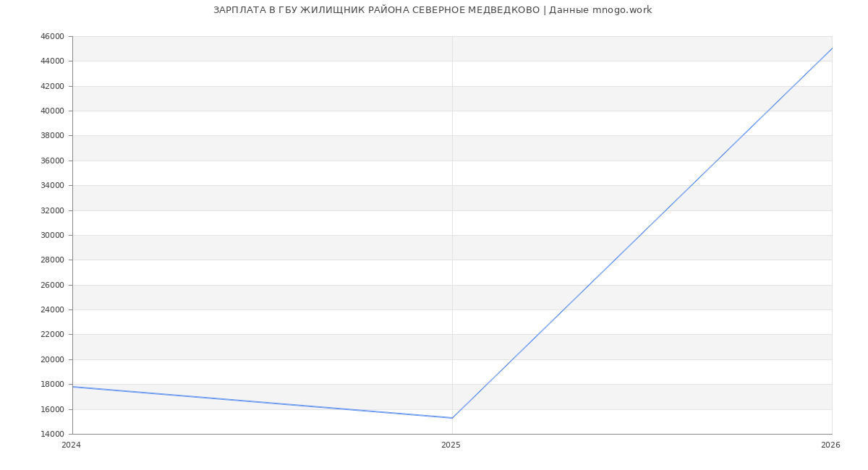Click the y-axis label 44000
The height and width of the screenshot is (470, 868).
click(x=54, y=61)
